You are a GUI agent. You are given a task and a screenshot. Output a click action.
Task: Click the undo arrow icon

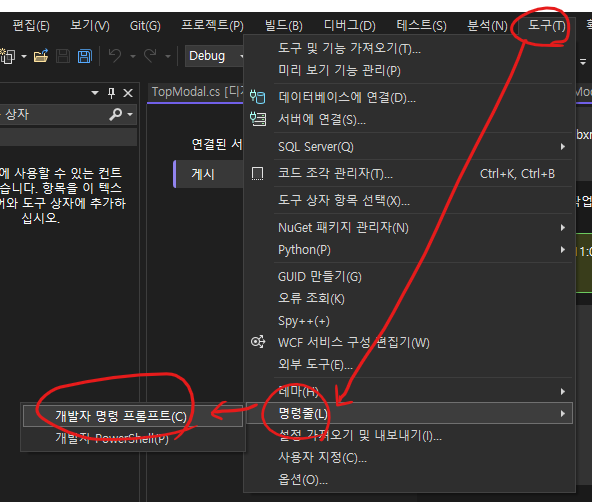(115, 56)
